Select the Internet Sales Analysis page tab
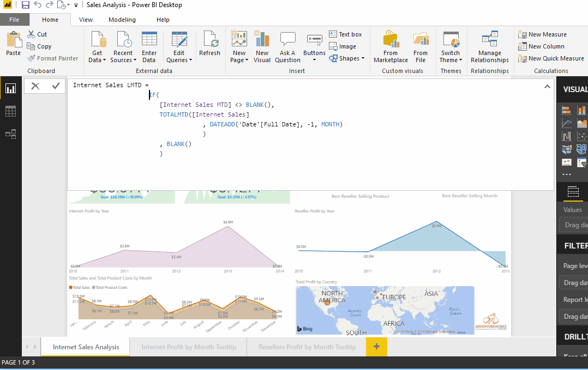The width and height of the screenshot is (588, 370). click(86, 347)
